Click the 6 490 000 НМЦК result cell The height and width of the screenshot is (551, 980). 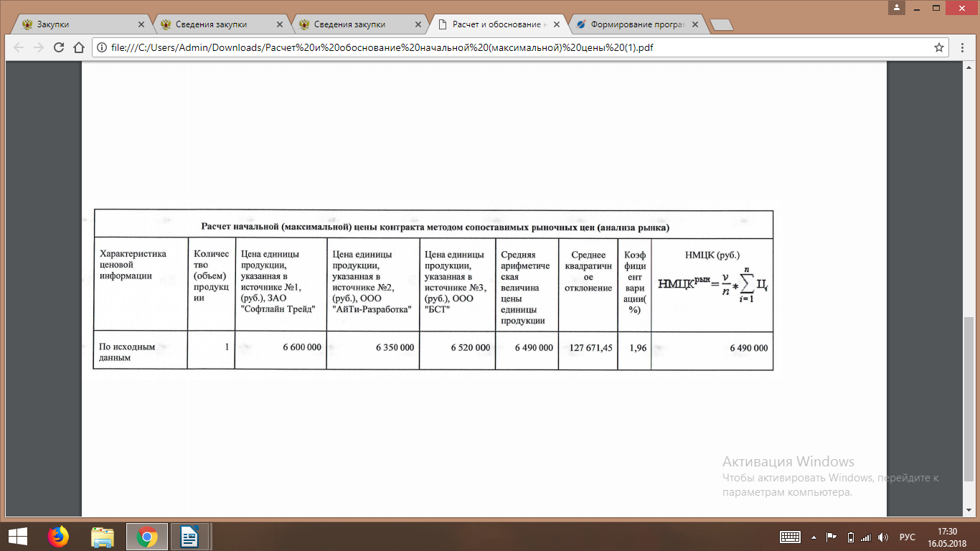pyautogui.click(x=712, y=350)
